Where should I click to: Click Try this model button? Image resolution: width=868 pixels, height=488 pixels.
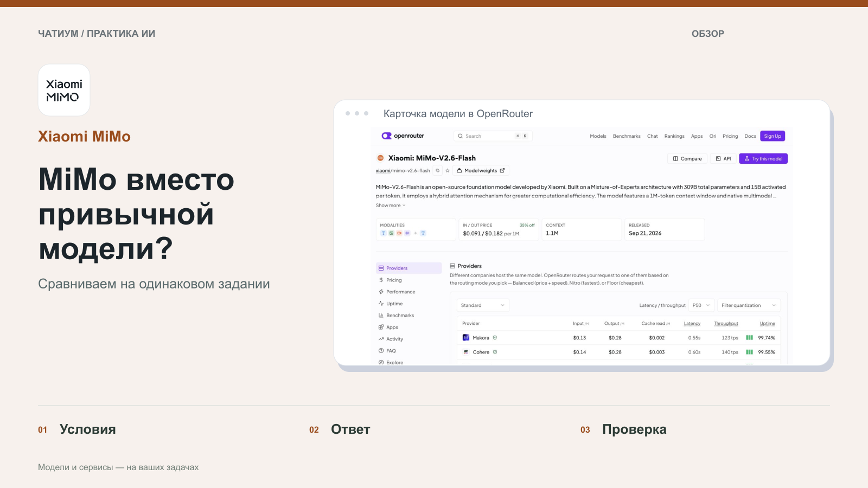coord(763,159)
